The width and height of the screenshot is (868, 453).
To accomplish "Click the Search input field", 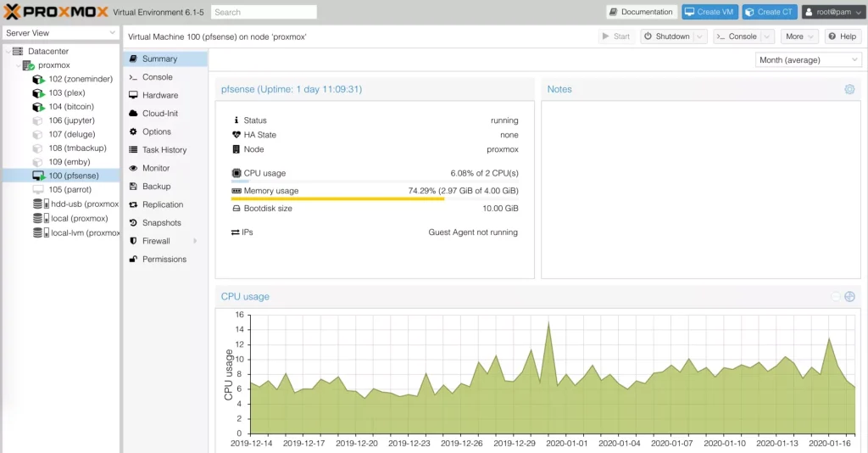I will coord(264,12).
